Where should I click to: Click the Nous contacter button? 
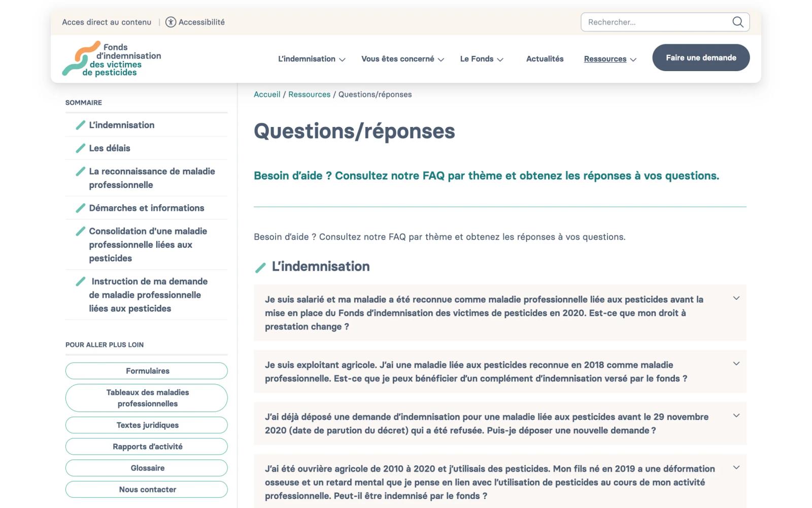[x=147, y=489]
